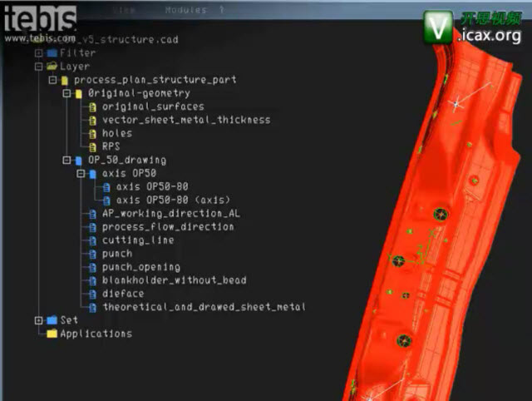The height and width of the screenshot is (401, 532).
Task: Select the dieface layer
Action: coord(123,294)
